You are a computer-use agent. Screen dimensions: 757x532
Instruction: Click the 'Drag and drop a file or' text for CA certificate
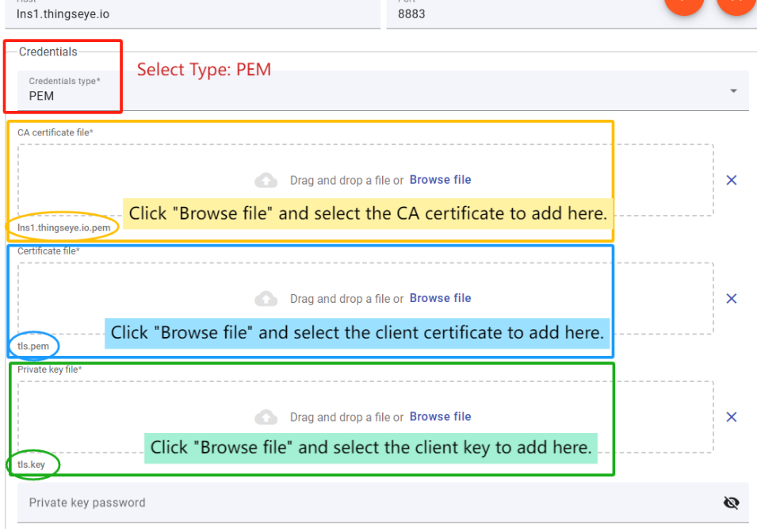[346, 181]
